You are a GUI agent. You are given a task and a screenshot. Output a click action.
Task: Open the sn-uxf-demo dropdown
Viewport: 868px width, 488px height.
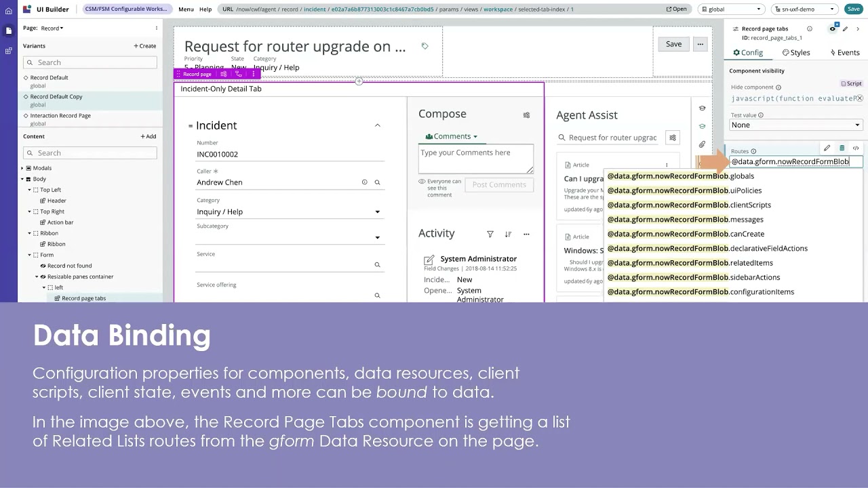[x=805, y=9]
